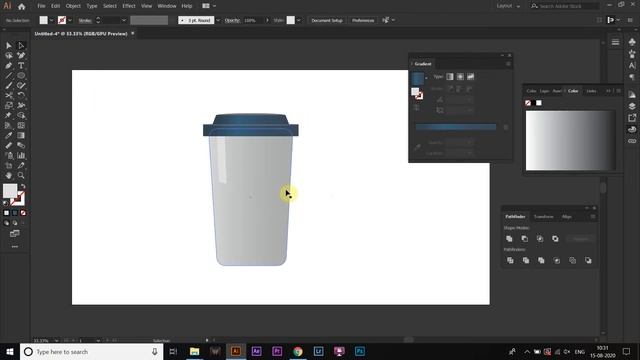Reset to default fill and stroke
The width and height of the screenshot is (640, 360).
pyautogui.click(x=6, y=203)
